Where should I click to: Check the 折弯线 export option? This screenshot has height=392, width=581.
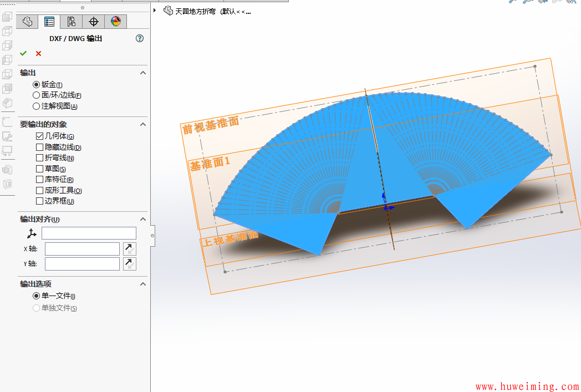point(39,157)
